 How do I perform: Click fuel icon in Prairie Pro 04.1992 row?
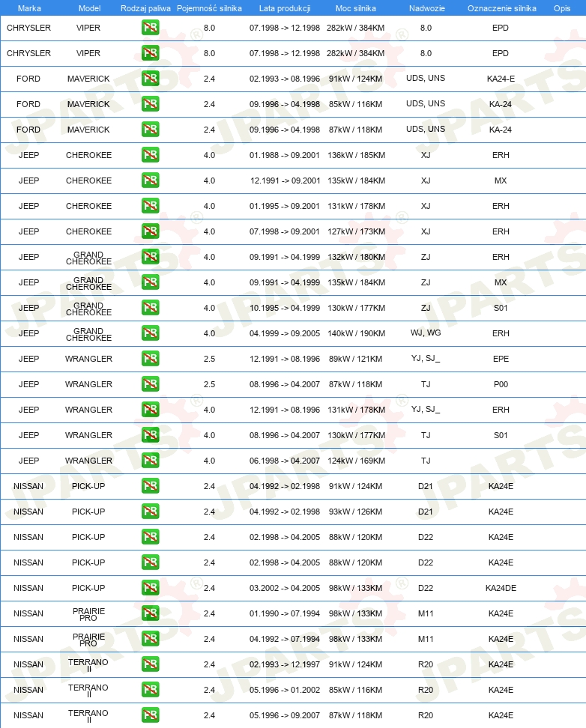(150, 638)
